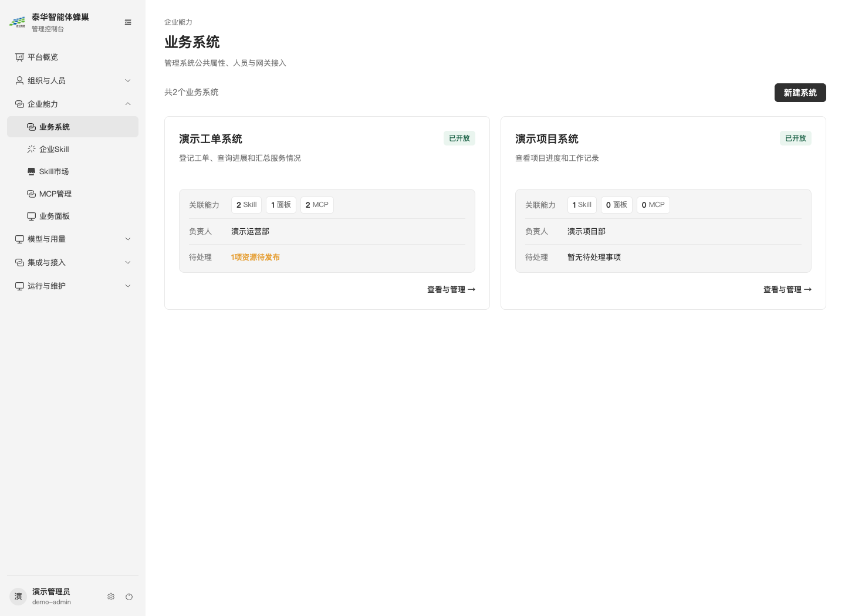Click the 泰华智能体蜂巢 logo icon
The image size is (845, 616).
click(17, 22)
